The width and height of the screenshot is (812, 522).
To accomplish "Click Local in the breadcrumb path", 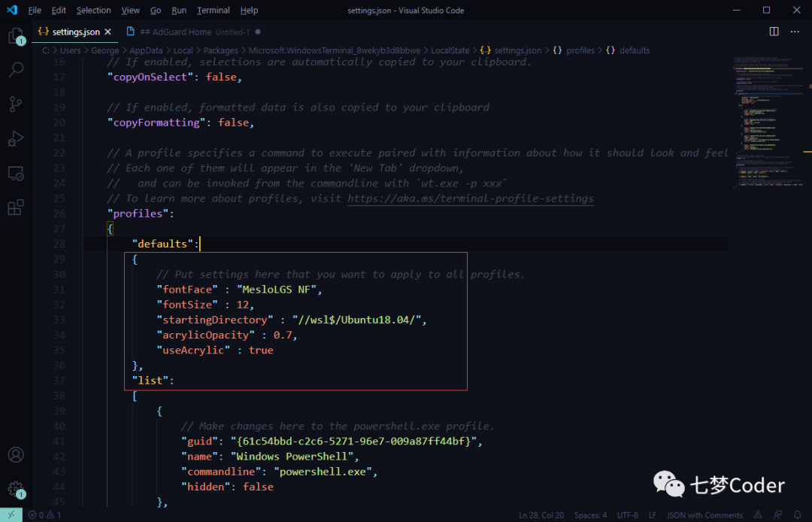I will point(183,50).
